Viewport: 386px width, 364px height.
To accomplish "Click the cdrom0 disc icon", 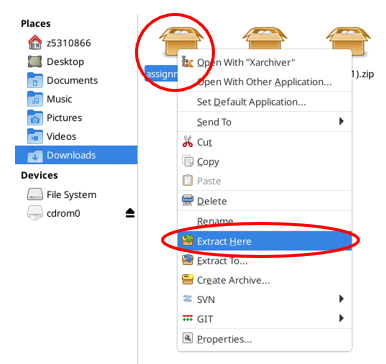I will coord(35,213).
